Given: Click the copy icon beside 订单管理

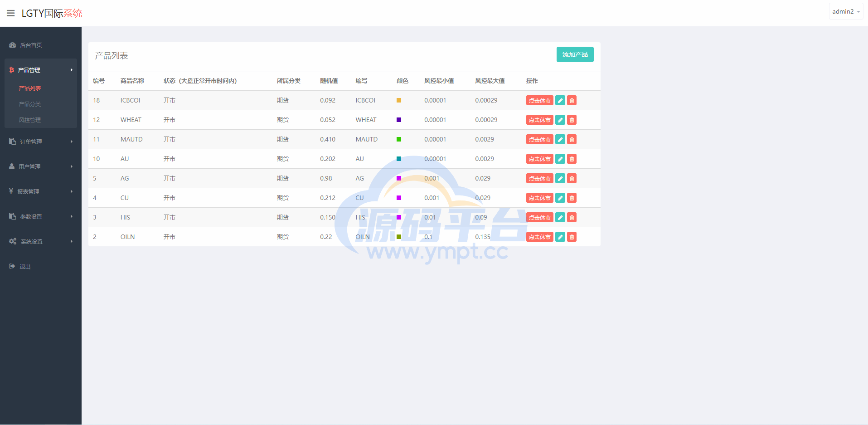Looking at the screenshot, I should point(13,142).
